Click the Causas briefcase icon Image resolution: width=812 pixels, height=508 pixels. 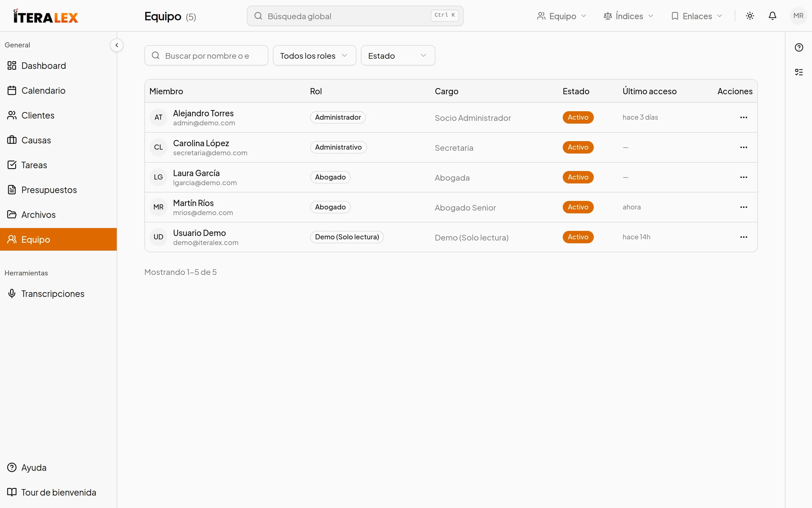[12, 140]
